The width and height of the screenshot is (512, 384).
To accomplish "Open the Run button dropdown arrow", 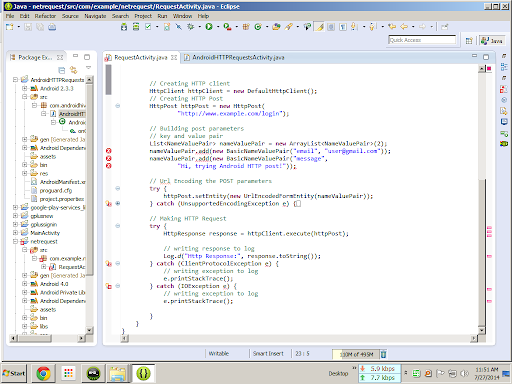I will click(x=217, y=27).
